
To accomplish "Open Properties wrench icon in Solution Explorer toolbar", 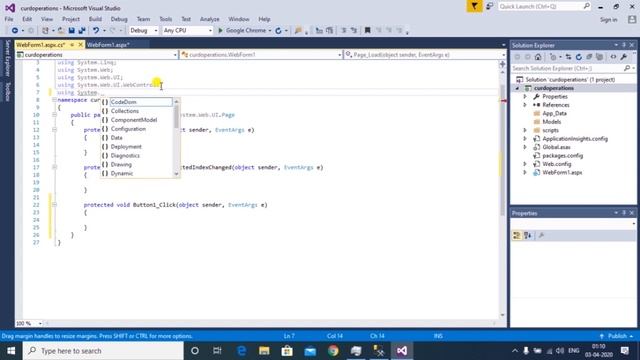I will (624, 57).
